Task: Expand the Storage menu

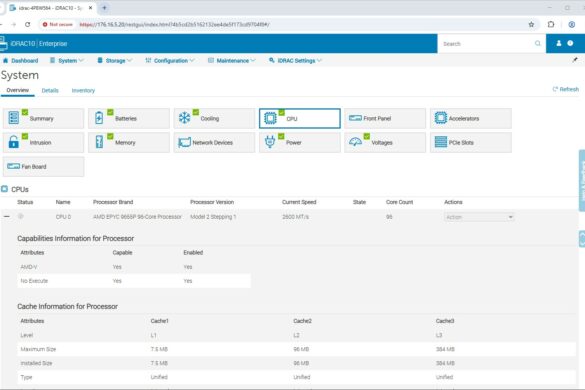Action: click(115, 60)
